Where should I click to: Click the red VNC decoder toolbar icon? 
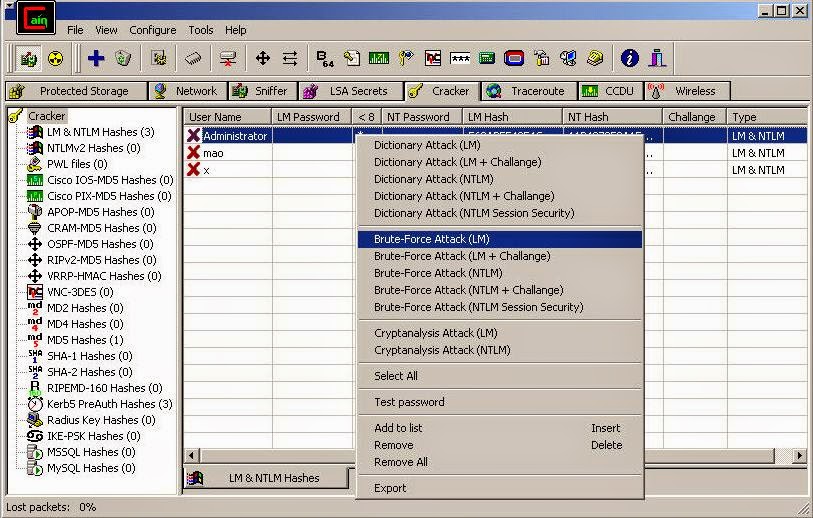click(433, 58)
